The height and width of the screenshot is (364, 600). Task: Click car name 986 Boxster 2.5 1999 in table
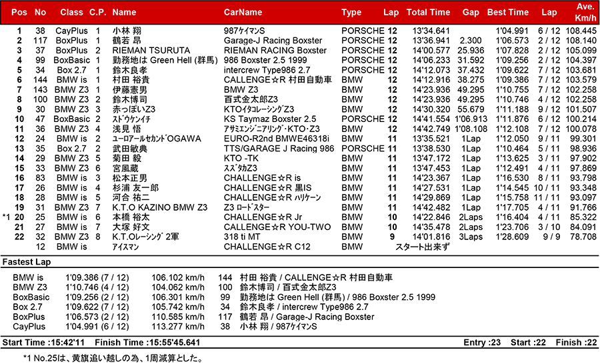coord(266,60)
